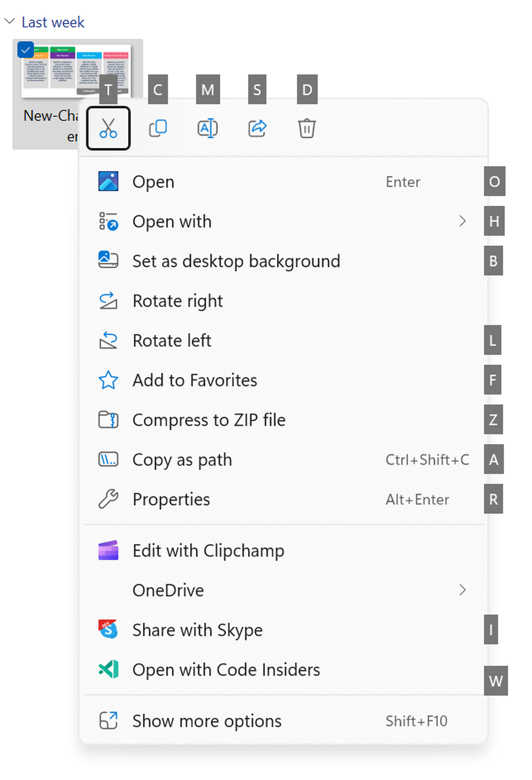Click the wrench icon next to Properties
Viewport: 532px width, 780px height.
click(x=108, y=499)
